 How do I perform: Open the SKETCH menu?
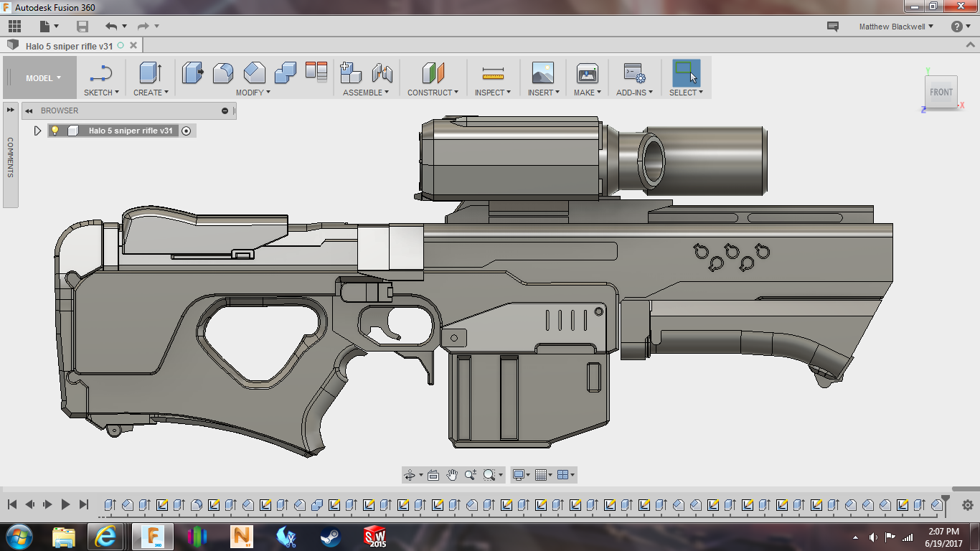[101, 93]
